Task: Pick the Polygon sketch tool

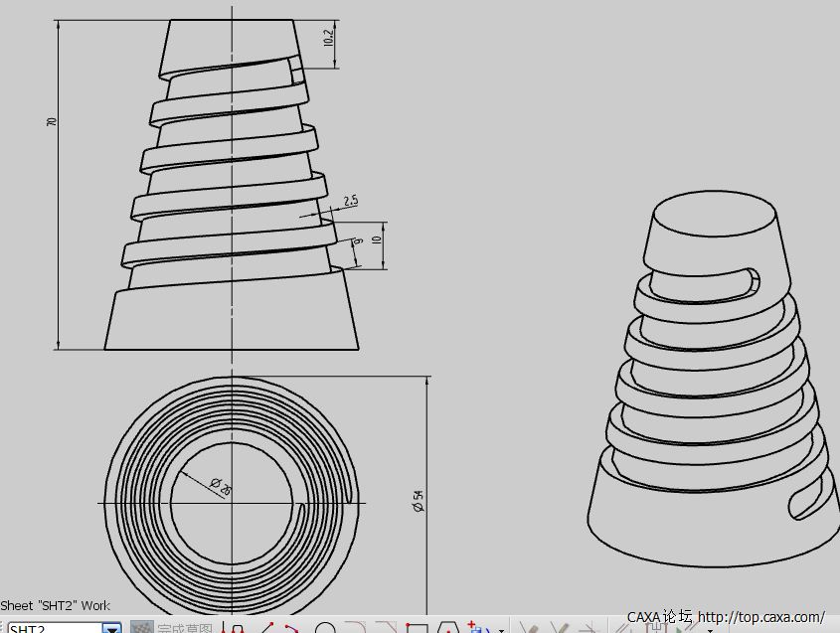Action: pos(448,629)
